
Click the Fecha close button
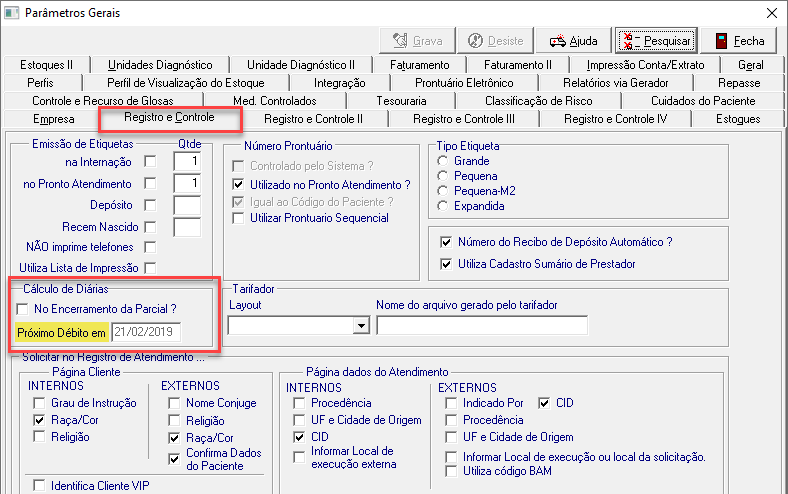point(739,41)
